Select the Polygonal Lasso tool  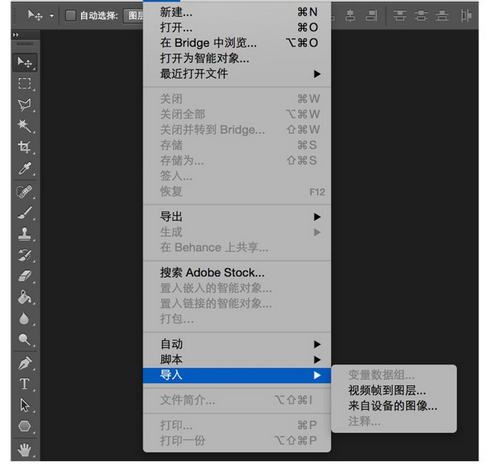tap(25, 105)
